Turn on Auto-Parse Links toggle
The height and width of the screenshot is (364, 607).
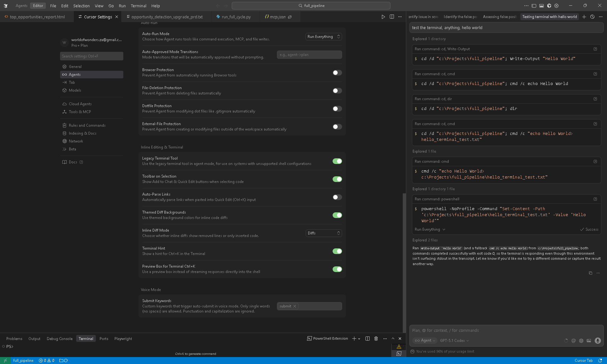337,197
